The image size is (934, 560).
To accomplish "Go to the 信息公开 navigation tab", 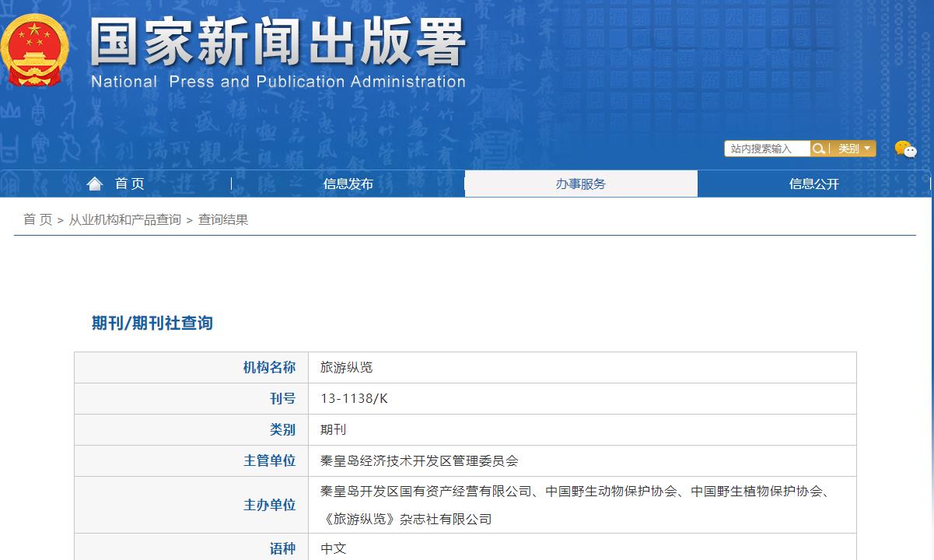I will (x=813, y=184).
